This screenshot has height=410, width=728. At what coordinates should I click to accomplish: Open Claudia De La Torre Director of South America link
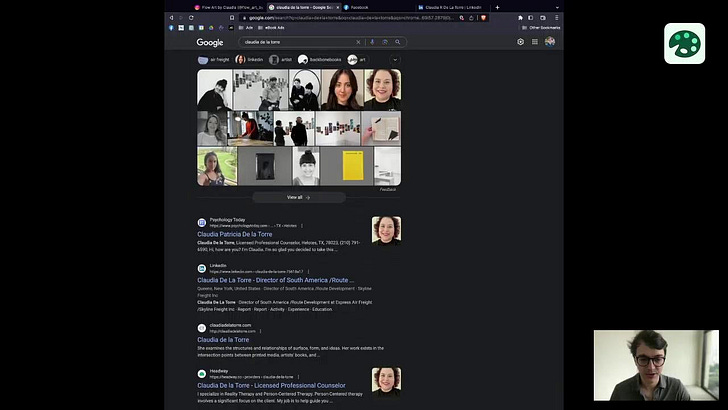coord(275,280)
